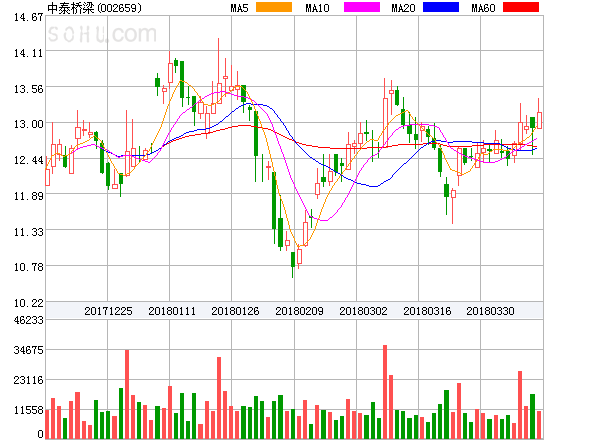Click the 13.56 price axis label
This screenshot has height=440, width=600.
(28, 89)
